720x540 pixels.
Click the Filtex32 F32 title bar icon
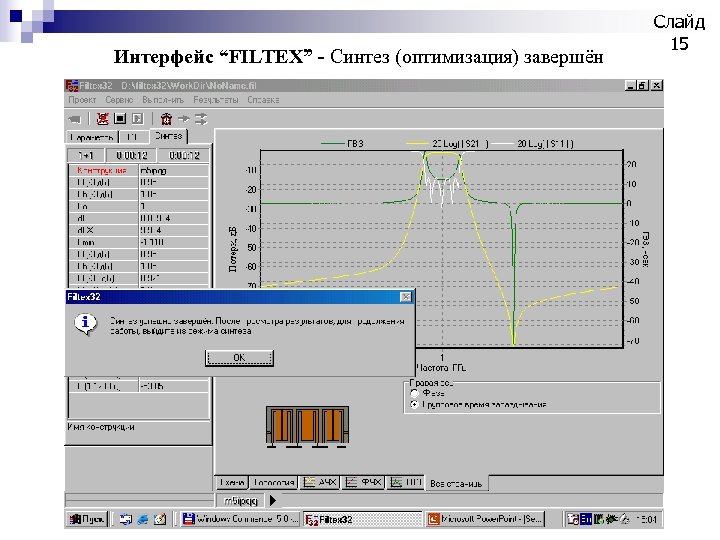pos(72,86)
